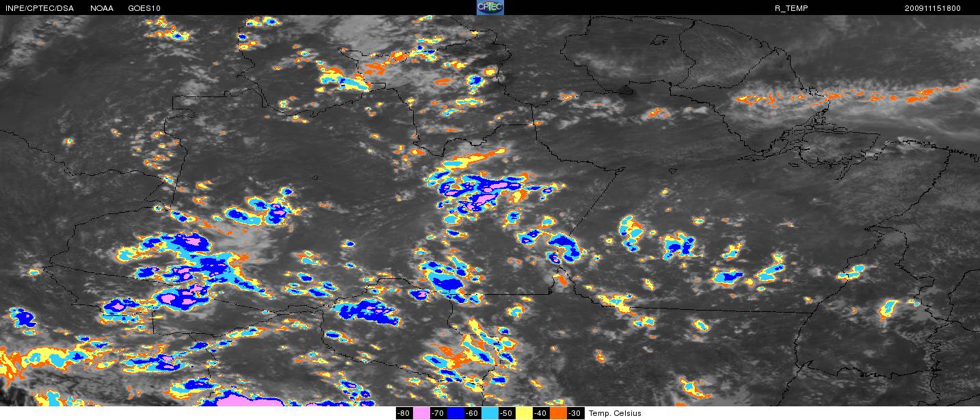Click the "-80" legend value
Image resolution: width=980 pixels, height=420 pixels.
coord(404,413)
